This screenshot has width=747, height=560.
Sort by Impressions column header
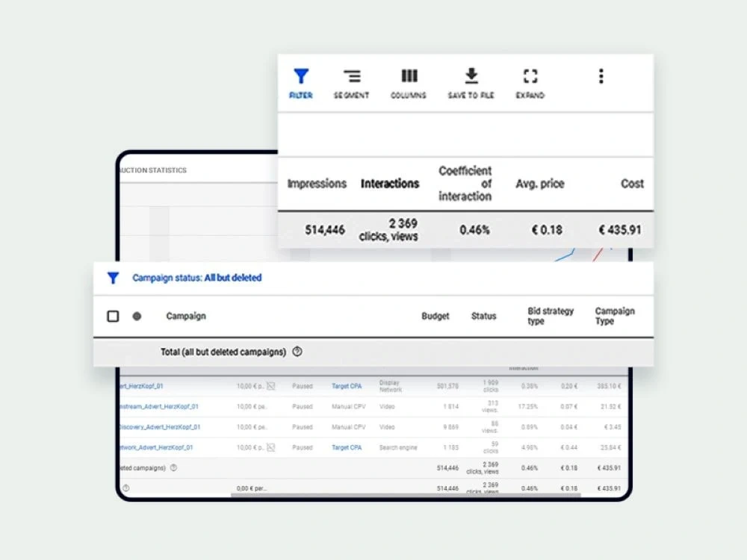[x=317, y=184]
